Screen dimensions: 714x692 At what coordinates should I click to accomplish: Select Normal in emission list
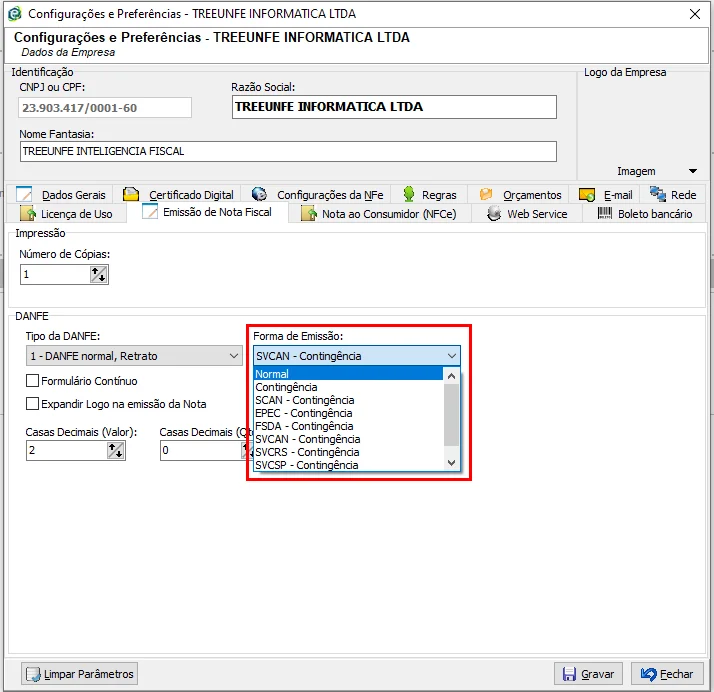[x=348, y=374]
